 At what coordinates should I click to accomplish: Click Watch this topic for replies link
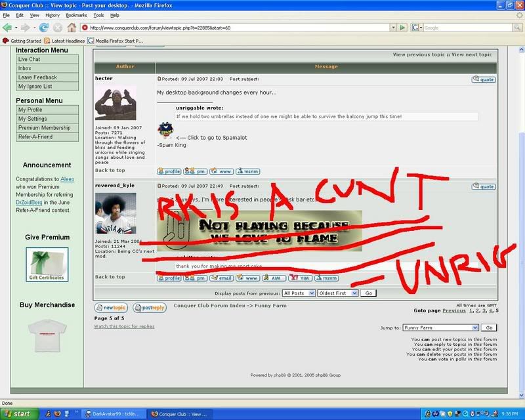pos(124,325)
